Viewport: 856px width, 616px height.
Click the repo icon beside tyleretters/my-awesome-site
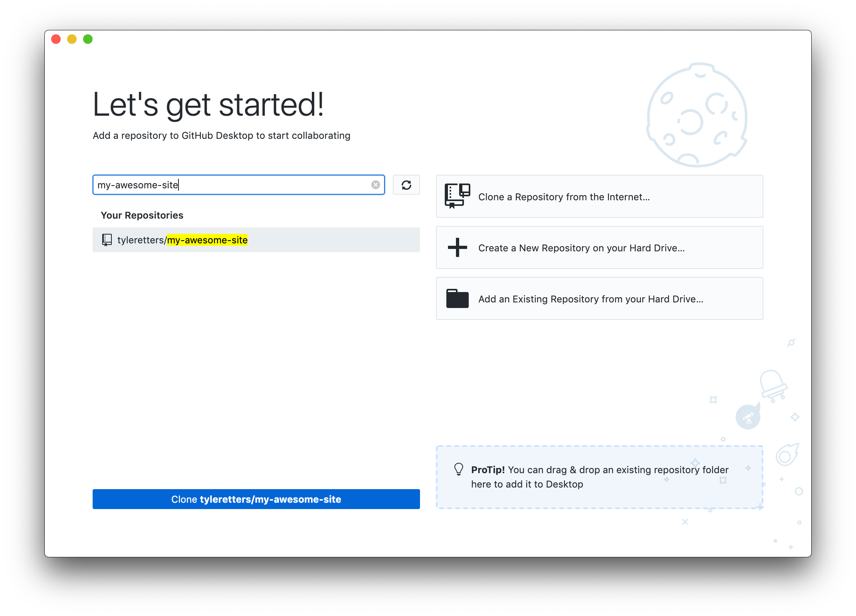tap(107, 240)
